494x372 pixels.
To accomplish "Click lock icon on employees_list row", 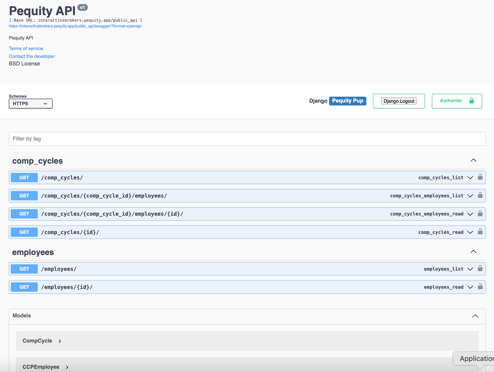I will coord(480,268).
